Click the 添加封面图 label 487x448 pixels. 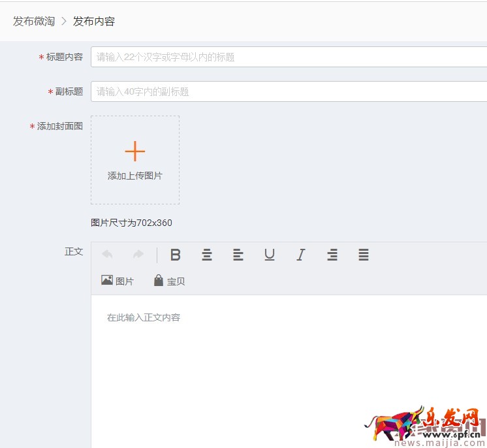pos(60,126)
